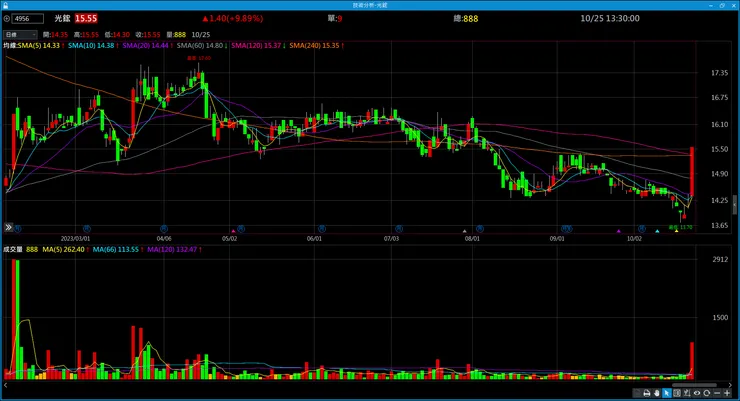
Task: Click the purple triangle marker before 10/02
Action: tap(619, 231)
